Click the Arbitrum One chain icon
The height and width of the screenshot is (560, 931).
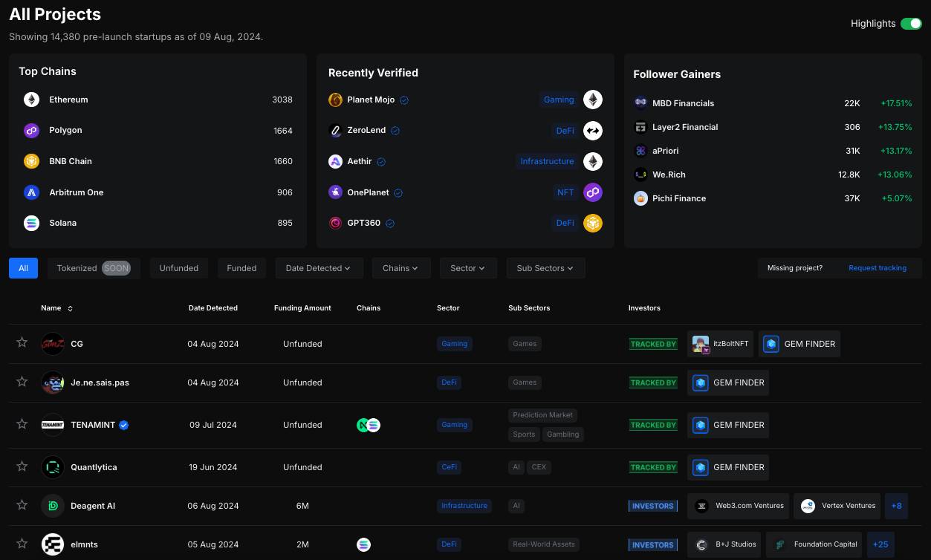coord(31,192)
